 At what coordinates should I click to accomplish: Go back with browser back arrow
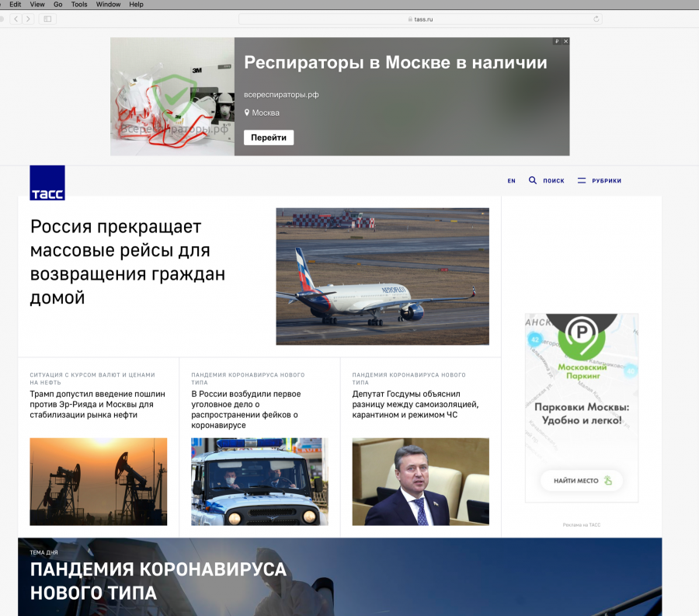click(16, 19)
